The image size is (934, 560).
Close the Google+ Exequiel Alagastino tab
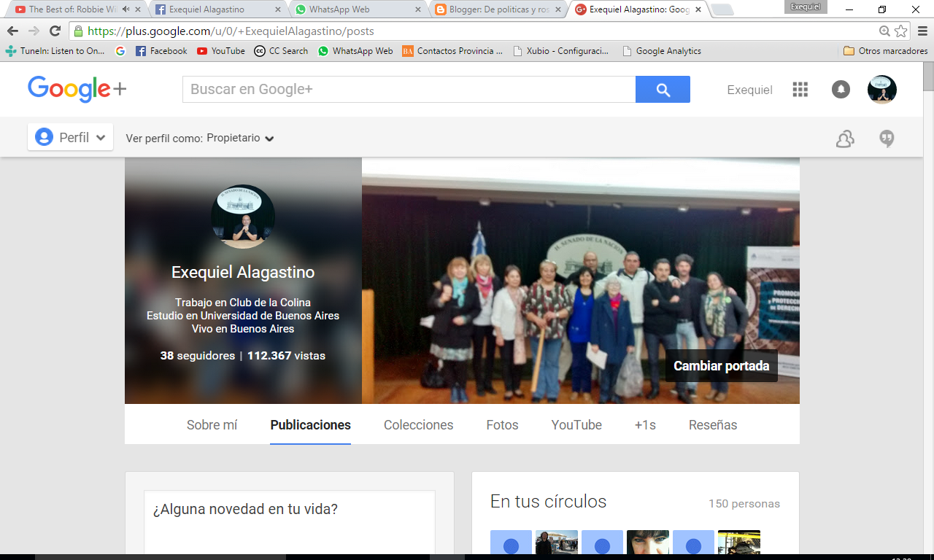point(698,9)
